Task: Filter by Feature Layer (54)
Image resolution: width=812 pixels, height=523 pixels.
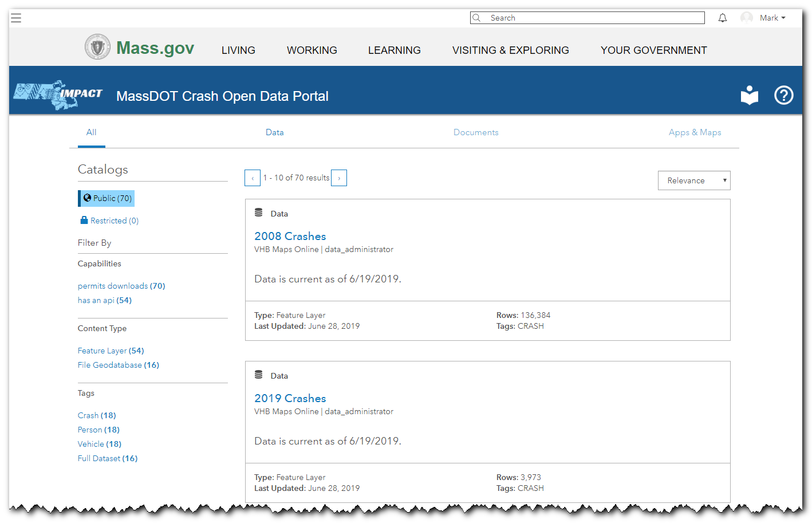Action: click(111, 351)
